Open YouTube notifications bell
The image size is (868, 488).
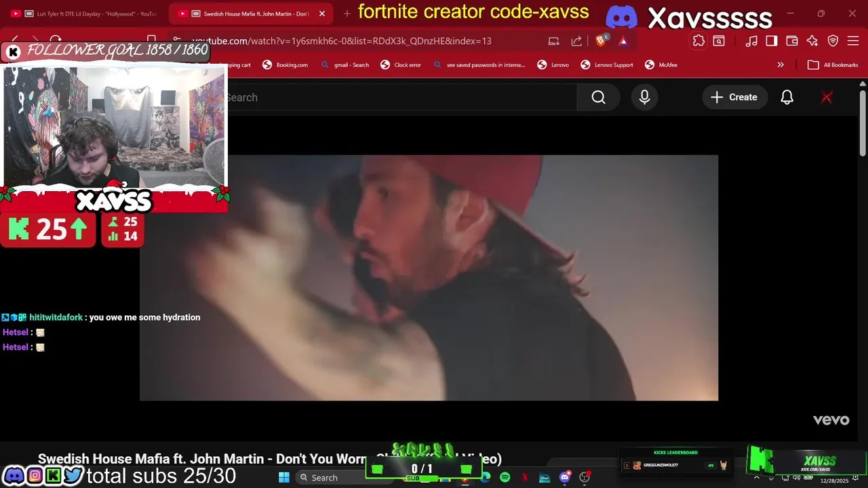pos(787,98)
